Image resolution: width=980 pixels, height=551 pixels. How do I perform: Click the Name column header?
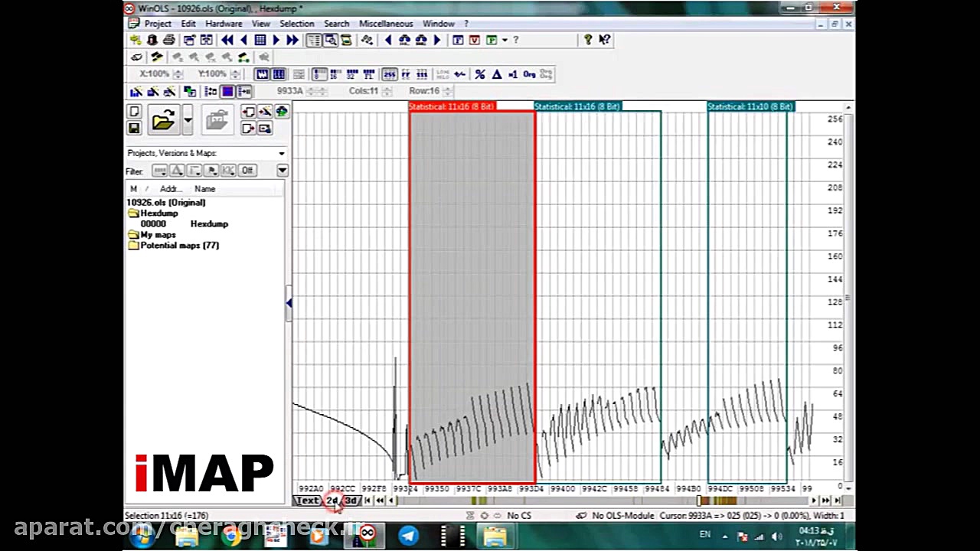pyautogui.click(x=204, y=189)
